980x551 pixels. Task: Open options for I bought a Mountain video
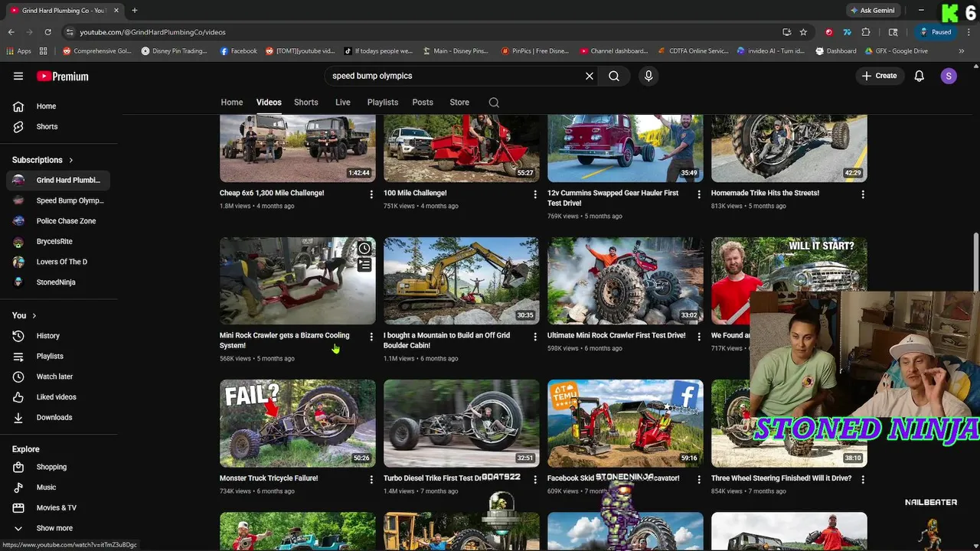click(535, 337)
